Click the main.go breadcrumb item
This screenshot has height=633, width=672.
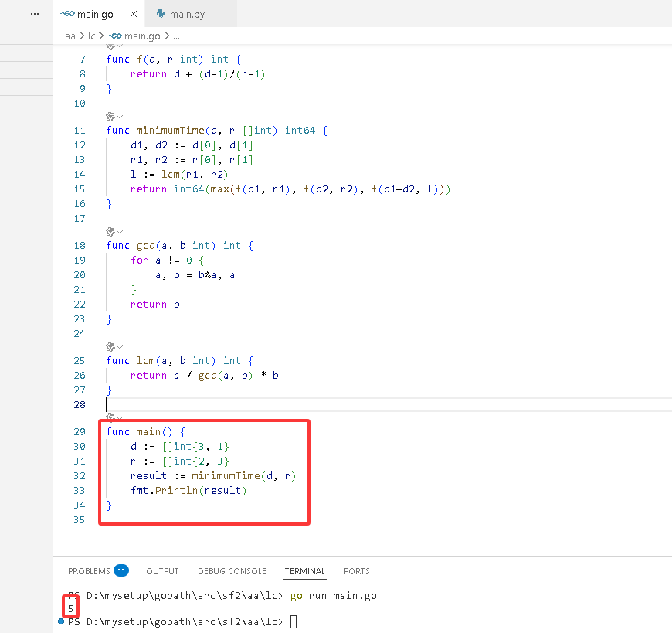click(x=142, y=36)
